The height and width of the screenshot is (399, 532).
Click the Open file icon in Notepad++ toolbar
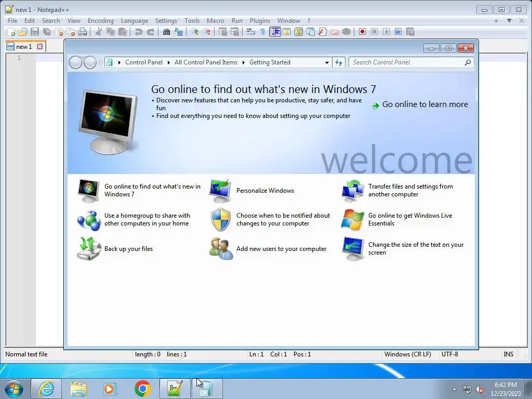[x=23, y=32]
